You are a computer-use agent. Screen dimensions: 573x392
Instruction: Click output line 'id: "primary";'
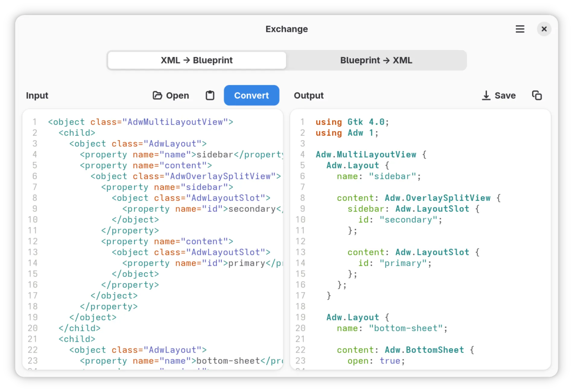395,263
